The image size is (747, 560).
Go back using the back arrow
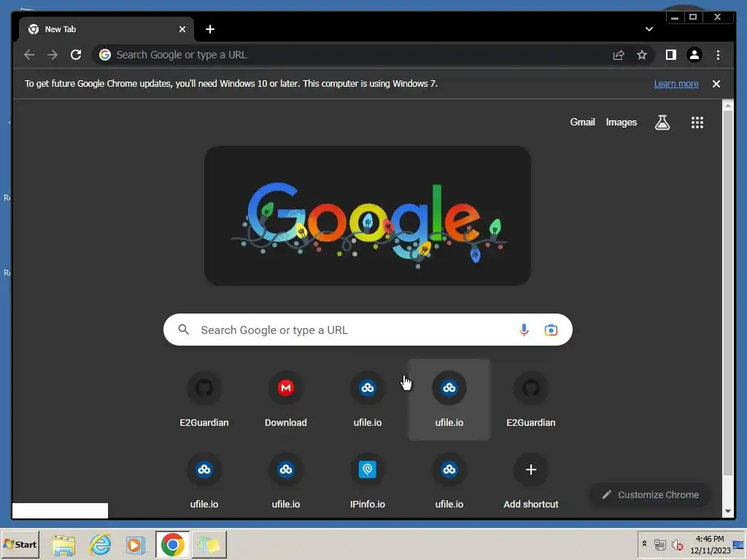tap(29, 55)
